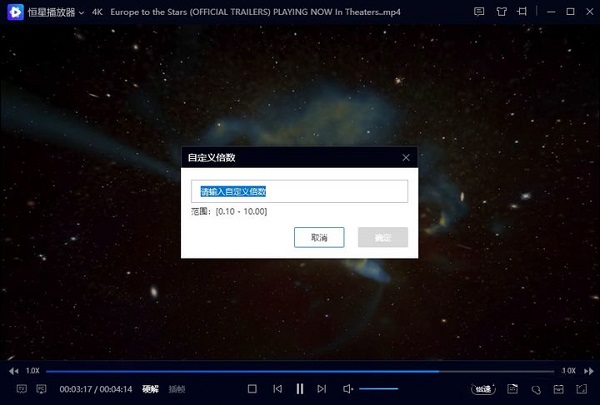Mute the volume speaker icon
The image size is (600, 405).
pos(348,388)
